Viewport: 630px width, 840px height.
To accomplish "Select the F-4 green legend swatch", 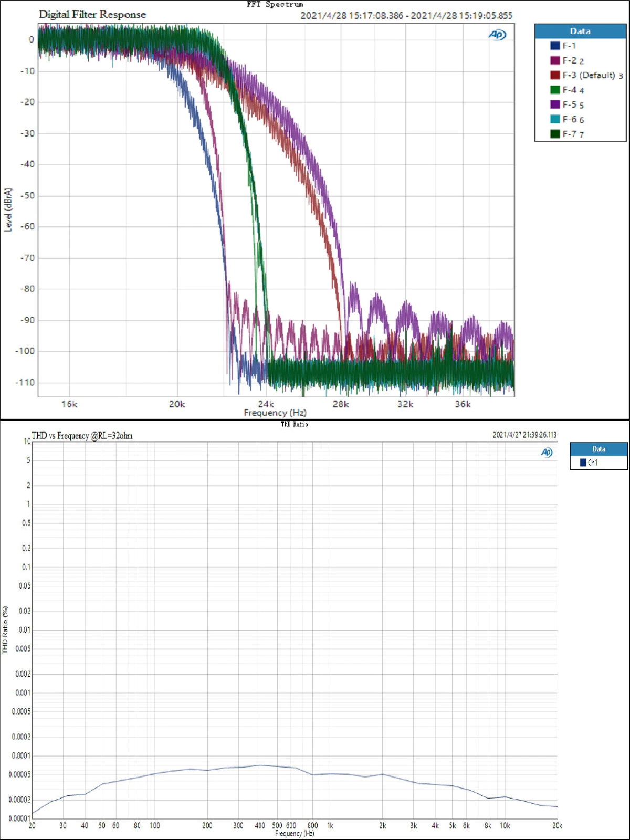I will (x=555, y=90).
